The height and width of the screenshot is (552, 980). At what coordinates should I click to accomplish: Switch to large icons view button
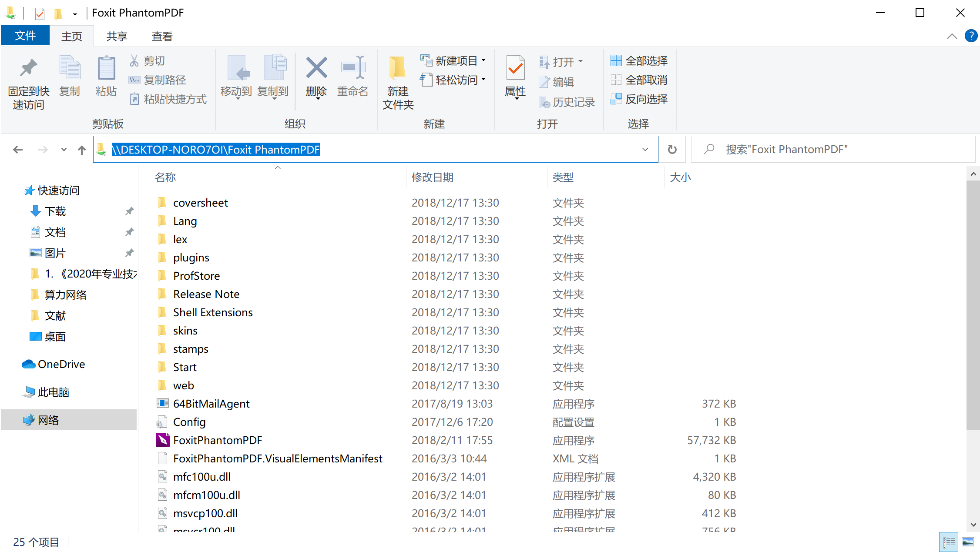(x=968, y=542)
